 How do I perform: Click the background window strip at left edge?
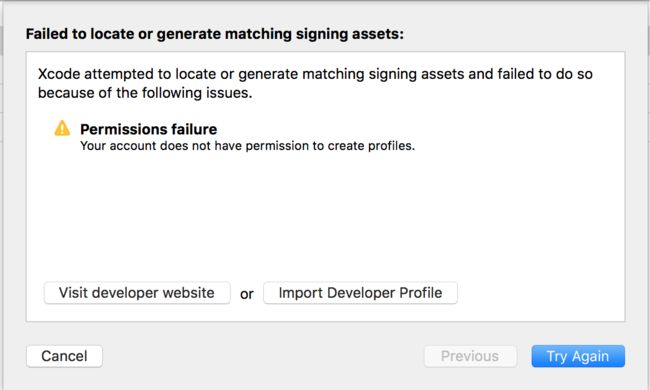2,195
